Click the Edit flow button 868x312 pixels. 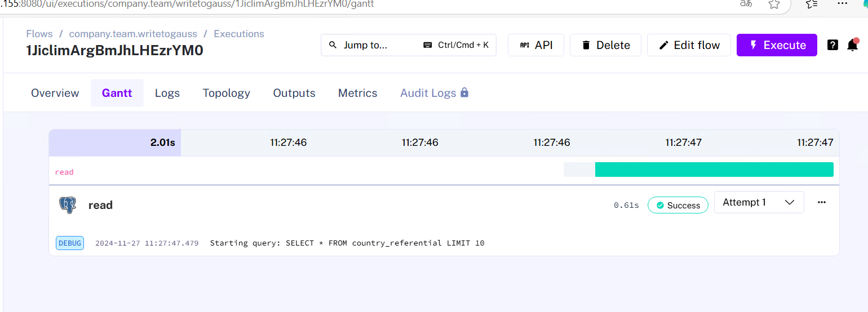pos(689,45)
